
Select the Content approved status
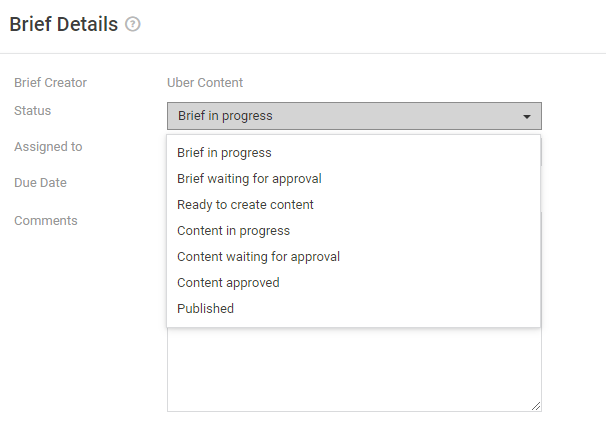(228, 283)
